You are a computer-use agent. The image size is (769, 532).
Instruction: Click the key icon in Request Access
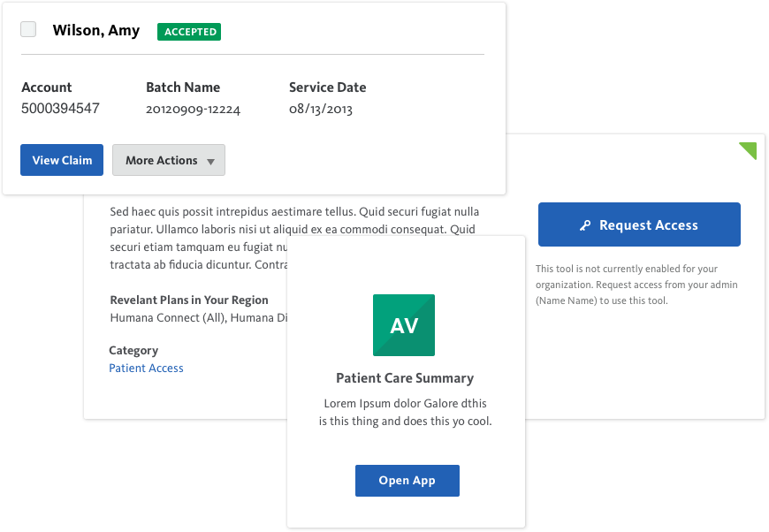pos(584,225)
